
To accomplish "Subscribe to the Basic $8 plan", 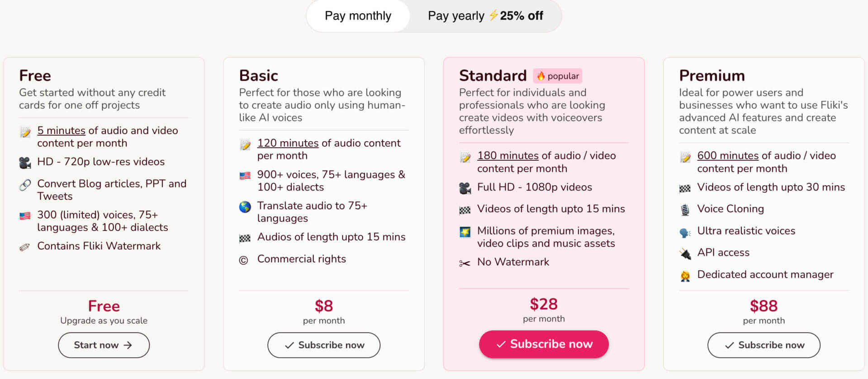I will tap(324, 345).
